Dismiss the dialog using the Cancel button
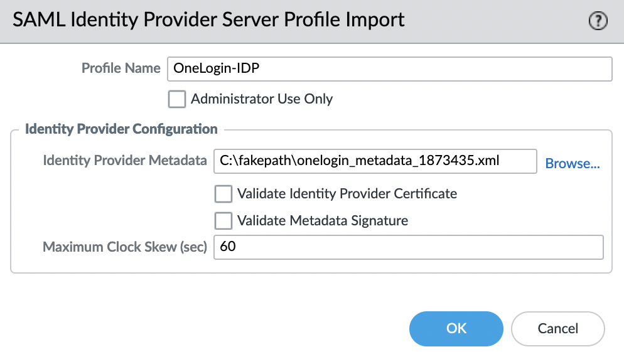Screen dimensions: 624x364 coord(557,329)
